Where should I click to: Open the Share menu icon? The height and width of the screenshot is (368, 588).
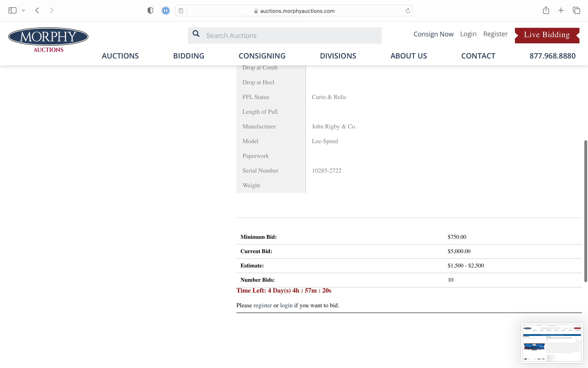pos(546,10)
